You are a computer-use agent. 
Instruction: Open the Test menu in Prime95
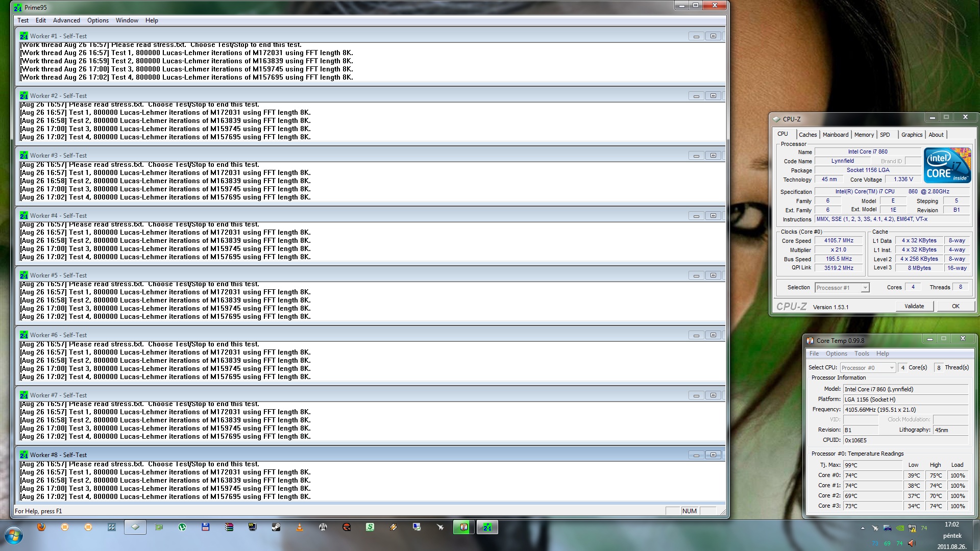coord(23,20)
